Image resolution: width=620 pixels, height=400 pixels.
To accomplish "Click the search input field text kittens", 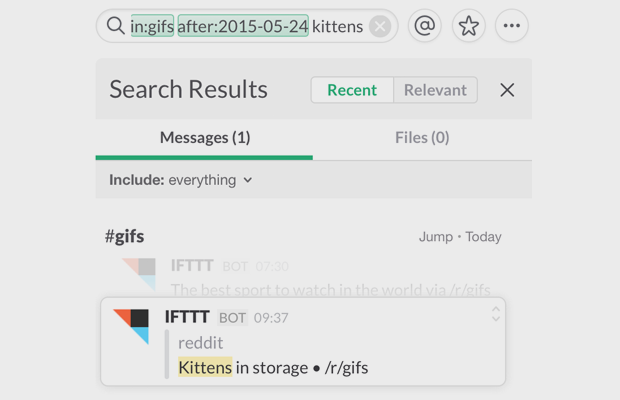I will 337,26.
